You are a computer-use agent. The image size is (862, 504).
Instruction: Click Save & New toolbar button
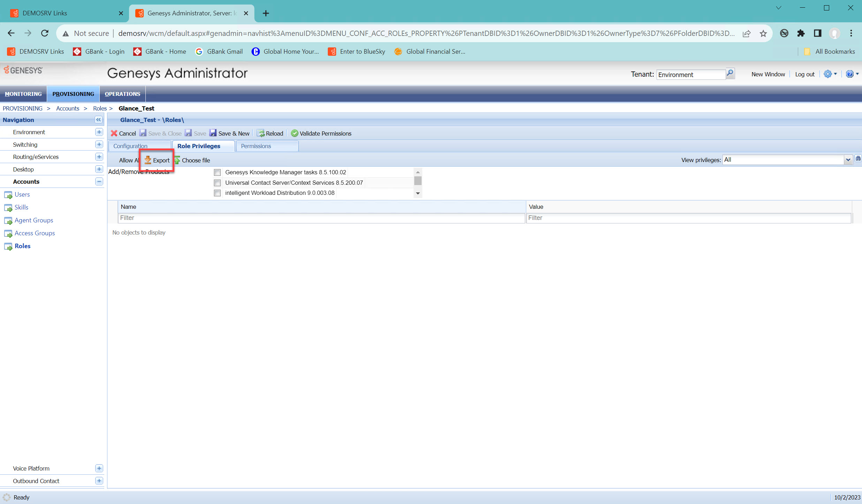click(229, 133)
